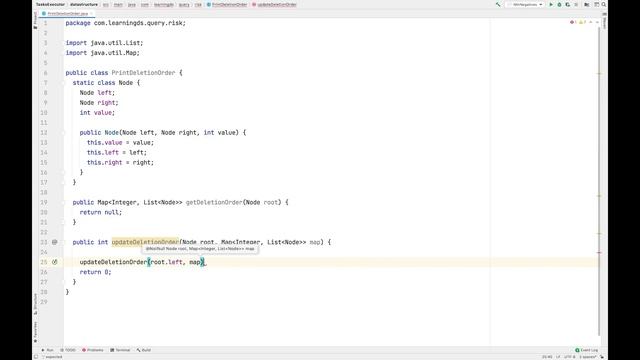Click the updateDeletionOrder method name on line 23
Image resolution: width=640 pixels, height=360 pixels.
click(145, 242)
